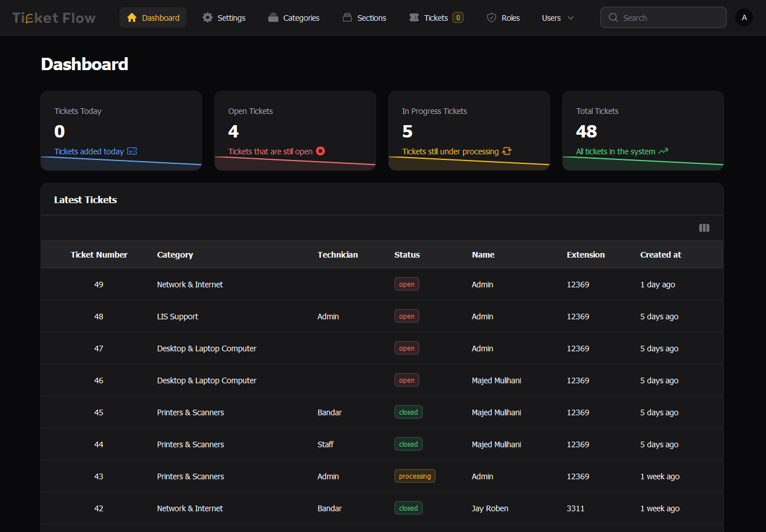Image resolution: width=766 pixels, height=532 pixels.
Task: Click Printers & Scanners in row 44
Action: 190,444
